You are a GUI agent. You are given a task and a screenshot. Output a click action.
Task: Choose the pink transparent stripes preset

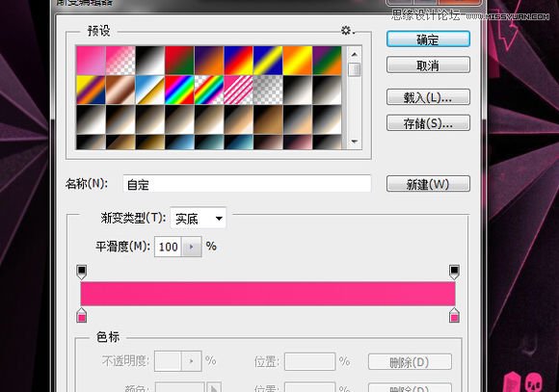[x=238, y=90]
